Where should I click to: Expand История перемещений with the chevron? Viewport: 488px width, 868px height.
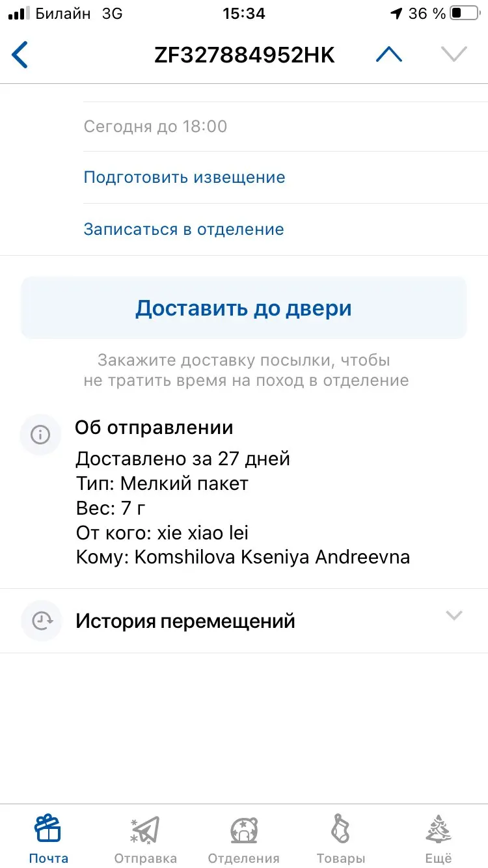(x=454, y=616)
